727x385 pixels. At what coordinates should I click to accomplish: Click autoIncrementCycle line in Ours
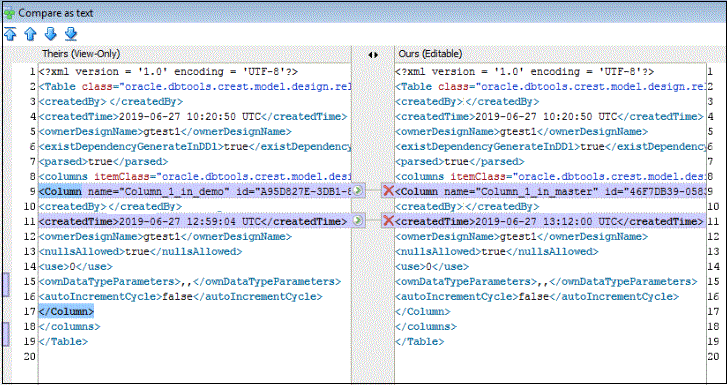click(x=537, y=296)
